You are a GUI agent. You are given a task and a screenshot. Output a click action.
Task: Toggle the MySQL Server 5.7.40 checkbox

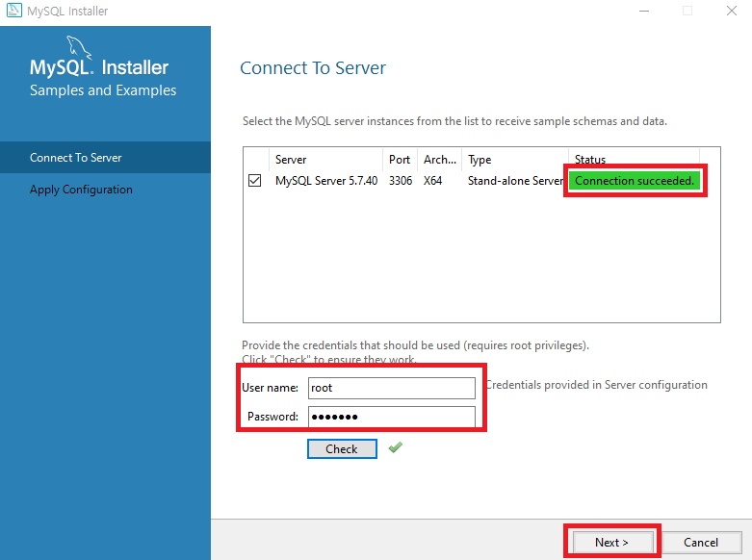point(254,181)
